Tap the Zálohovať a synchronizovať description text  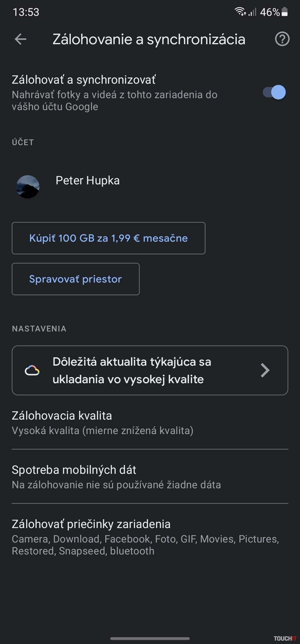coord(114,101)
